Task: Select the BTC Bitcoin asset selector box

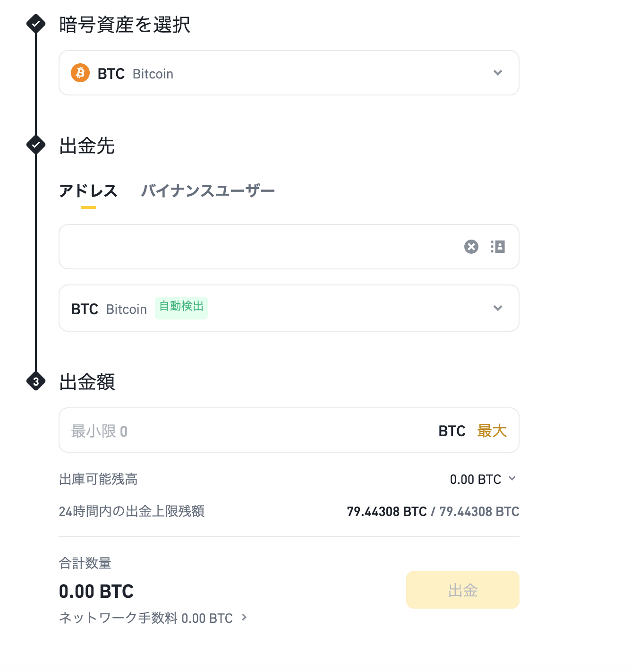Action: pos(289,73)
